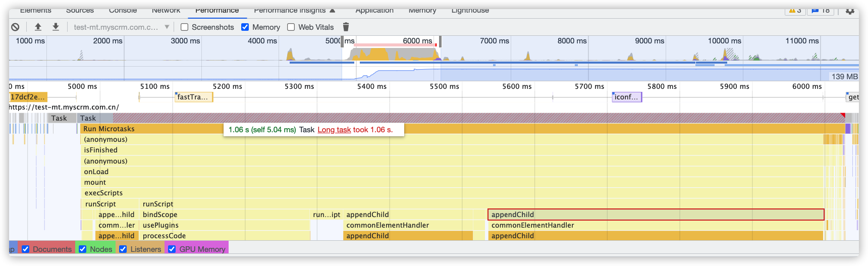Select the first gray Task bar

pyautogui.click(x=62, y=118)
